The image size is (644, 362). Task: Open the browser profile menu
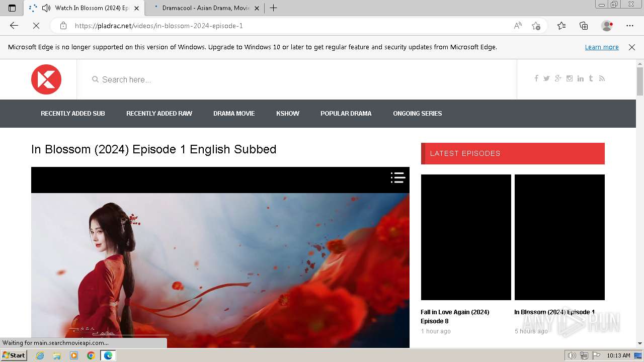click(607, 26)
